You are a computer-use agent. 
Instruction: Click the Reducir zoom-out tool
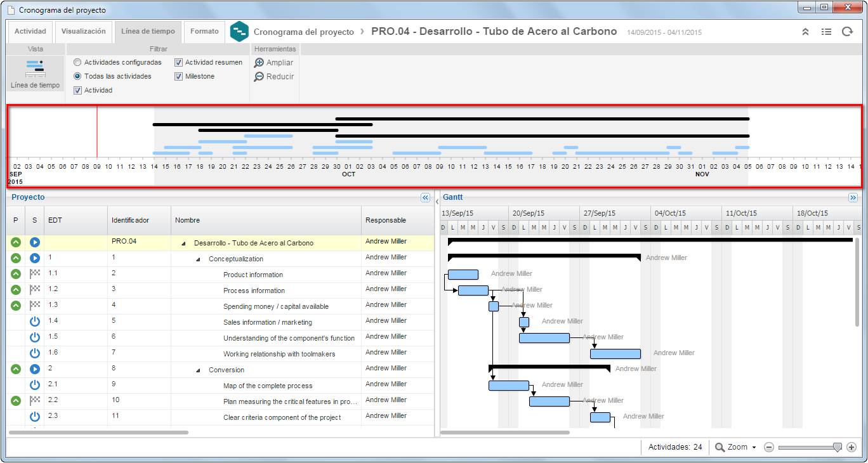273,77
